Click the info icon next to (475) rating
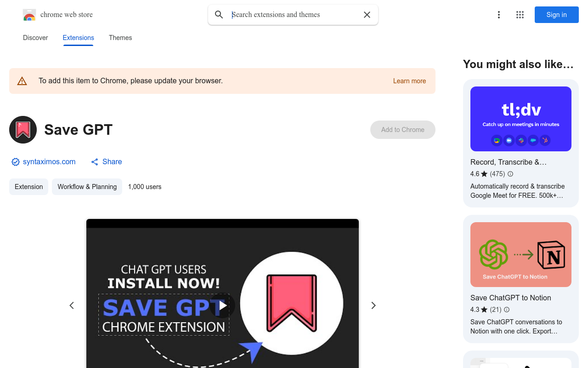This screenshot has height=368, width=588. [510, 174]
